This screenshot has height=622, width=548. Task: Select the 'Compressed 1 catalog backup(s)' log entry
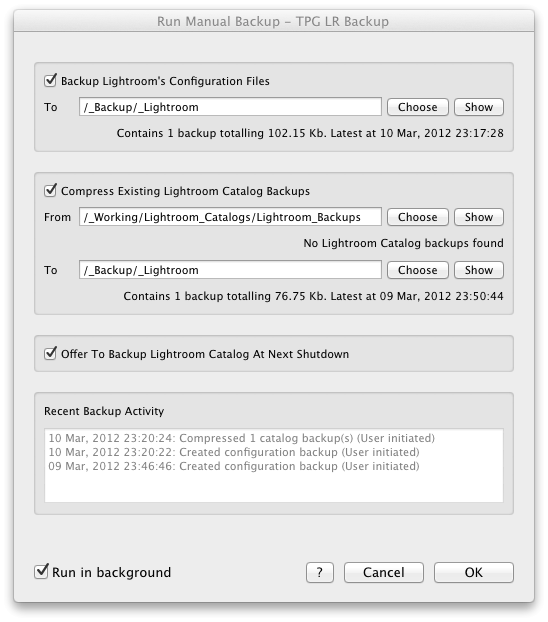(x=241, y=438)
